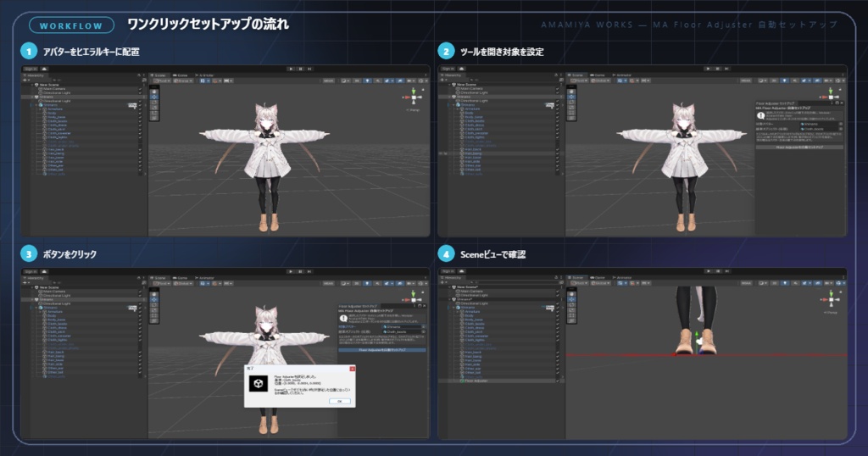This screenshot has width=868, height=456.
Task: Hit the Play button in step 1 editor
Action: coord(291,69)
